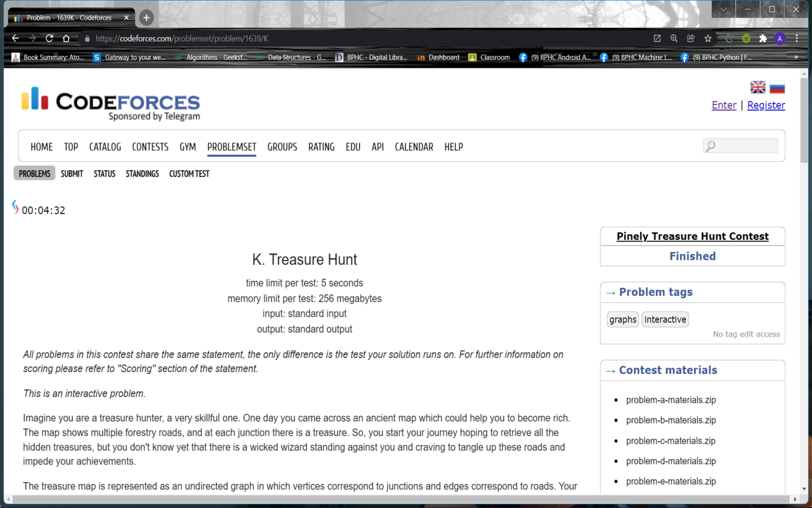This screenshot has width=812, height=508.
Task: Click the Enter login link
Action: tap(724, 105)
